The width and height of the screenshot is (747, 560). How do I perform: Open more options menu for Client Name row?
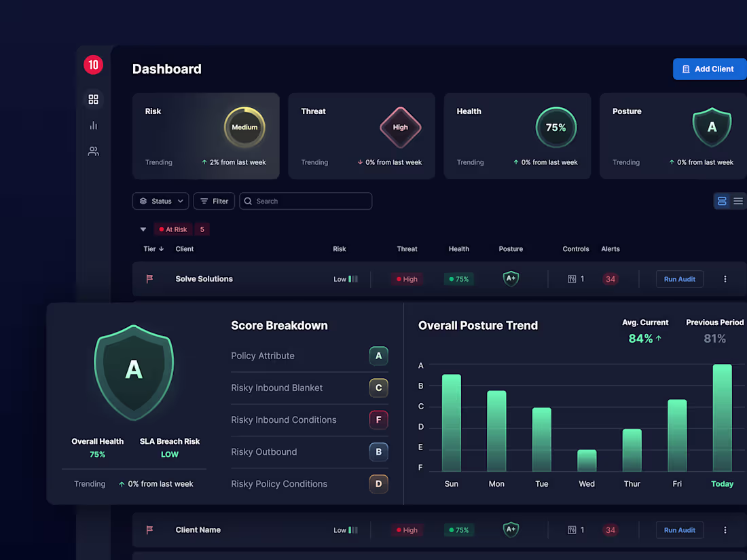[x=725, y=530]
